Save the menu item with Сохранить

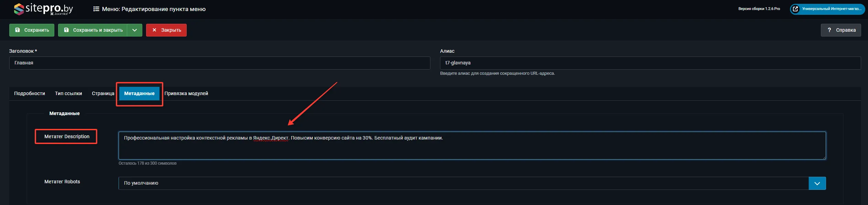(x=32, y=30)
